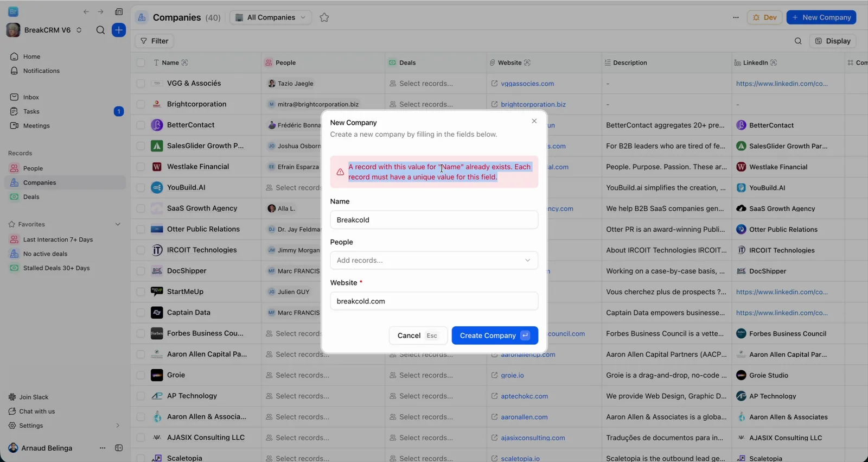Open Notifications in the sidebar
This screenshot has height=462, width=868.
(x=65, y=71)
